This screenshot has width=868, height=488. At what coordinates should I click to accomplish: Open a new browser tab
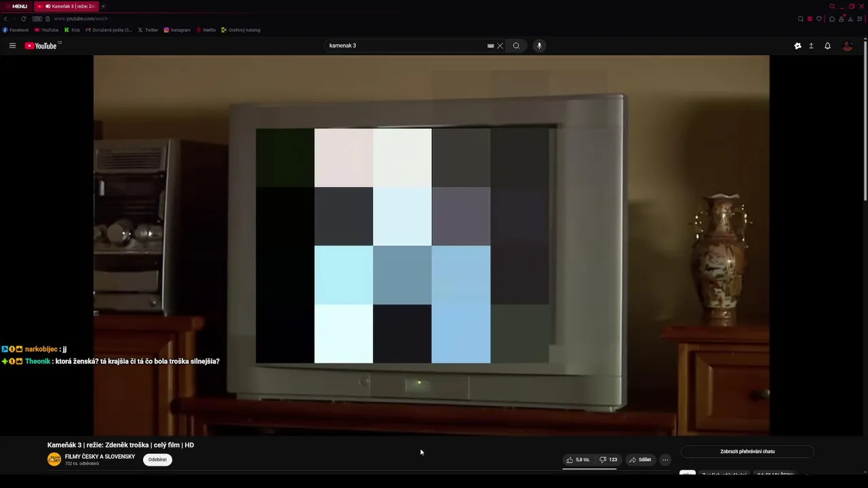pyautogui.click(x=103, y=6)
